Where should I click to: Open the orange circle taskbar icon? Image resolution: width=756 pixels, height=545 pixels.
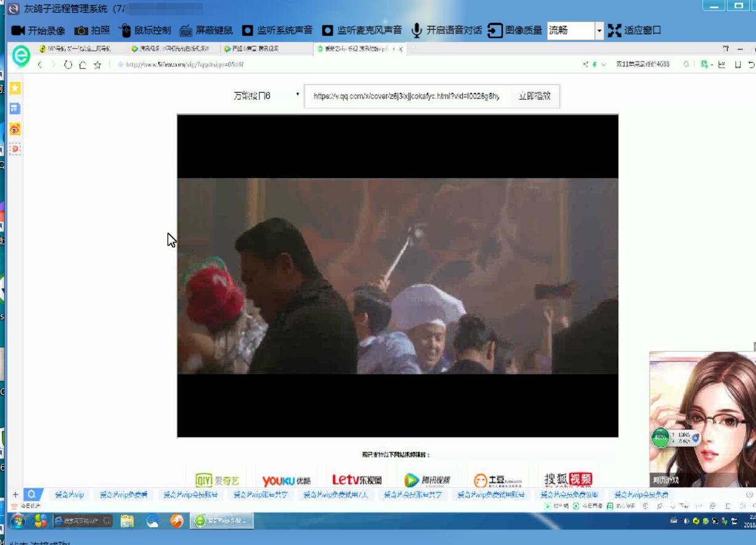177,521
